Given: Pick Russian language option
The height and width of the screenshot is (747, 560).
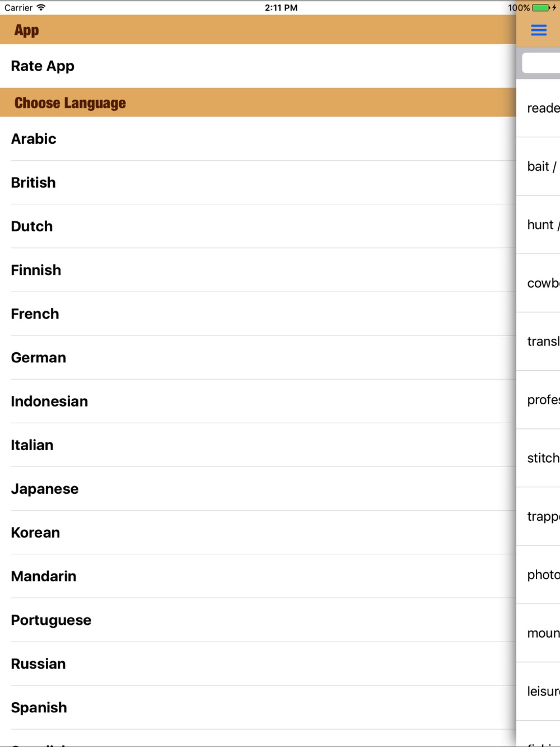Looking at the screenshot, I should click(258, 664).
